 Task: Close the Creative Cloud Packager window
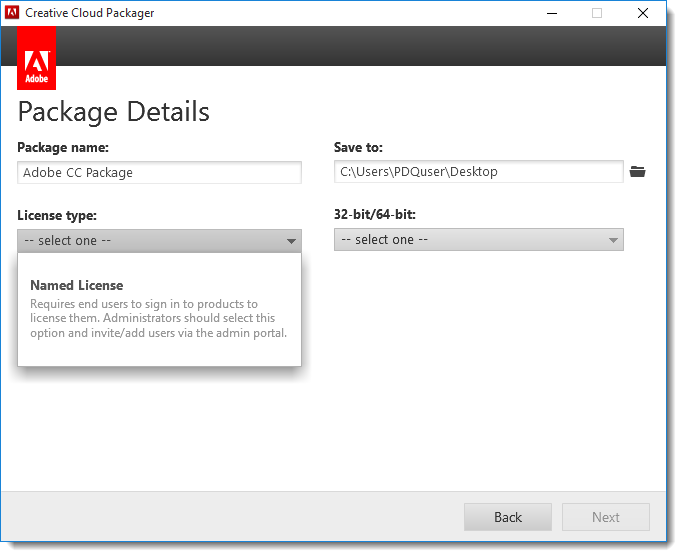[643, 13]
